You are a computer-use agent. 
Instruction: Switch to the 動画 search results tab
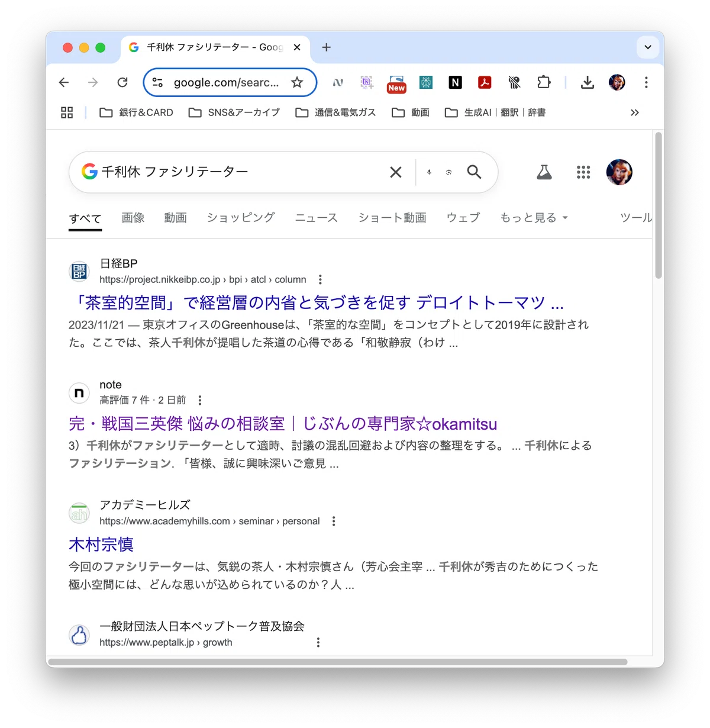tap(176, 218)
